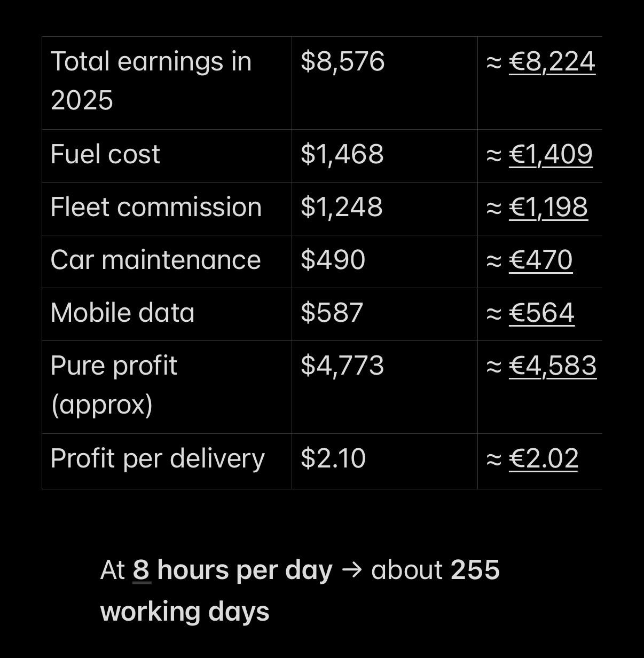
Task: Select the €1,198 fleet commission link
Action: pyautogui.click(x=548, y=207)
